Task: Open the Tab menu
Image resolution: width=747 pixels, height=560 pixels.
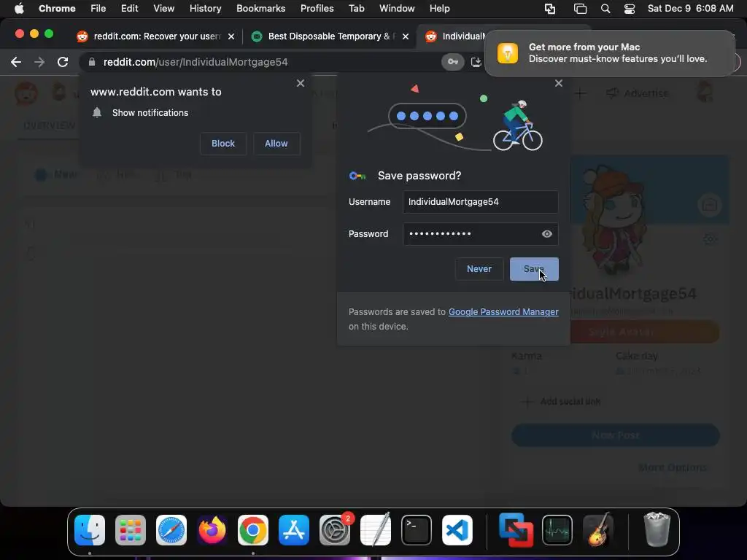Action: pyautogui.click(x=356, y=9)
